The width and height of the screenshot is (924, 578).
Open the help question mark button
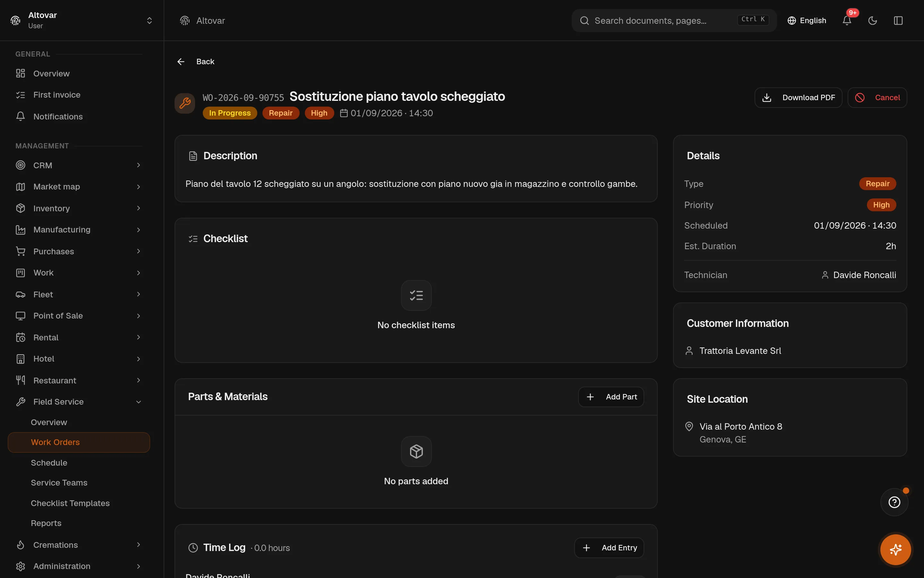coord(894,502)
